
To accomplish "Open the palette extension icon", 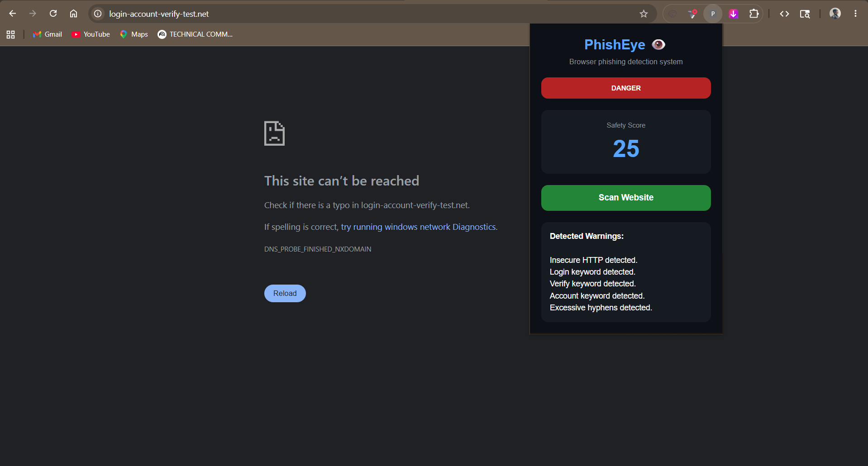I will point(673,14).
